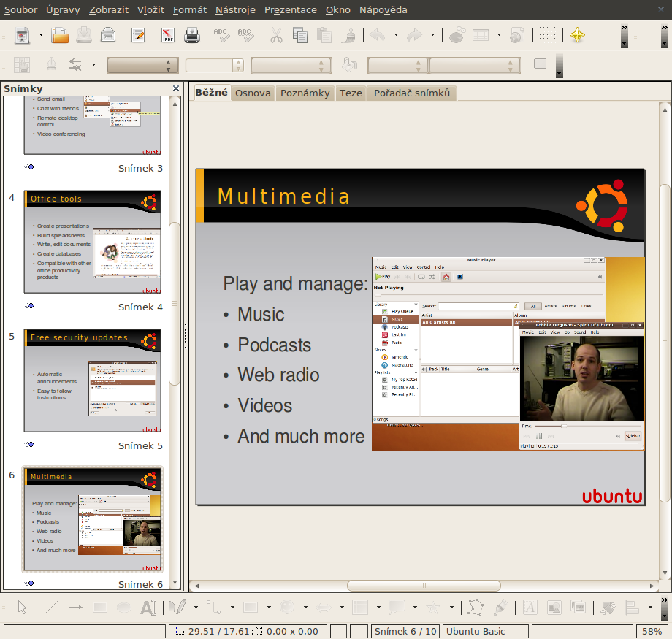The height and width of the screenshot is (639, 672).
Task: Click the Area fill bucket icon
Action: [350, 65]
